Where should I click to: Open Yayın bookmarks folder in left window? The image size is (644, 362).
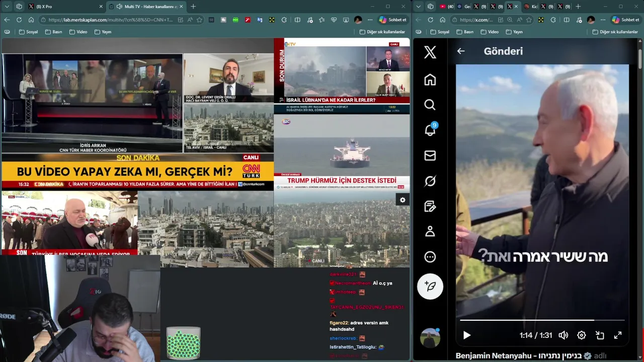pos(103,32)
